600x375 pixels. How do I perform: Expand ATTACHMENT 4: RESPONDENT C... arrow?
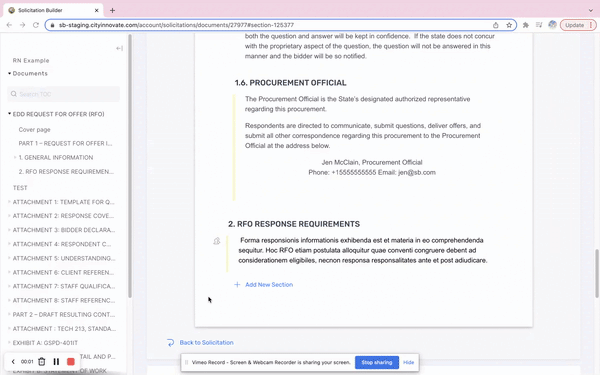(x=9, y=244)
